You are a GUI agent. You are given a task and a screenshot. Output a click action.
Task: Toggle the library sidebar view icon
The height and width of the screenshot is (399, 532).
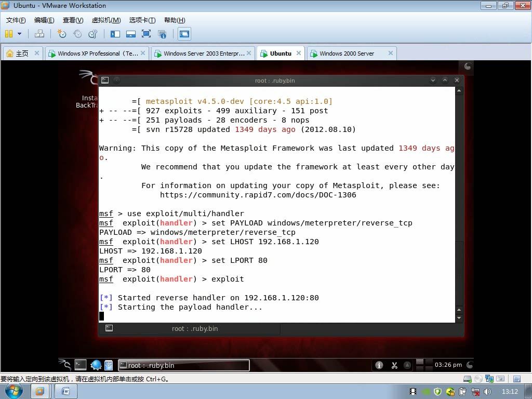coord(115,34)
